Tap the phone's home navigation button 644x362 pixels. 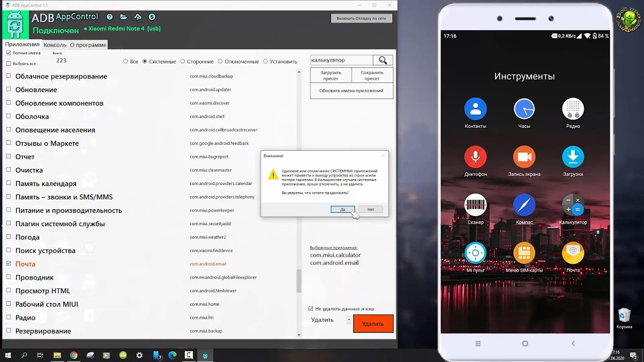click(525, 343)
